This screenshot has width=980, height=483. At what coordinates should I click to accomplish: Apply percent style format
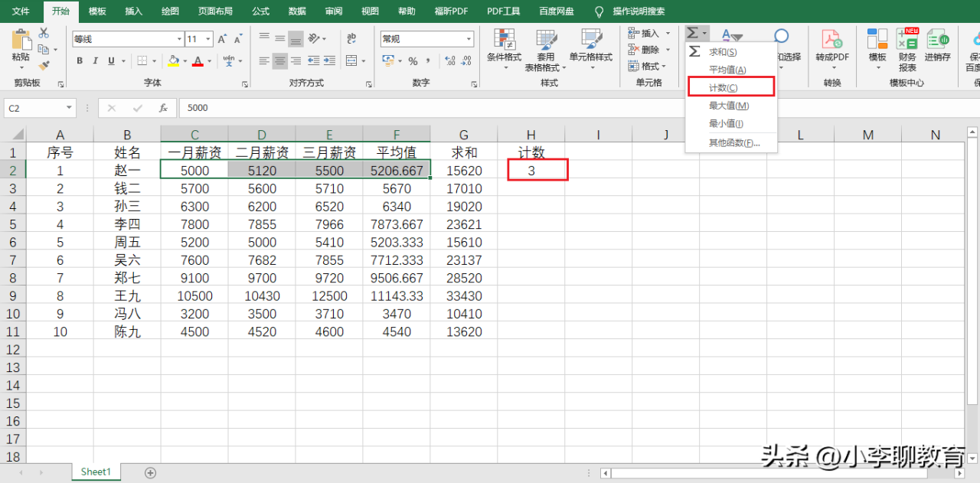413,61
